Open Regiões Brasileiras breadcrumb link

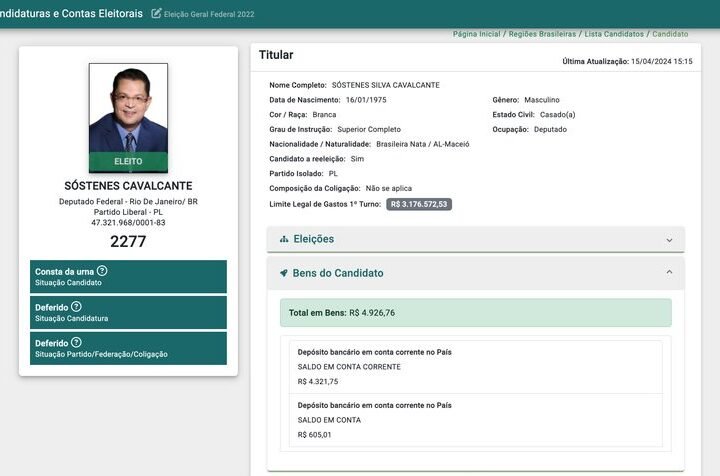pyautogui.click(x=542, y=34)
